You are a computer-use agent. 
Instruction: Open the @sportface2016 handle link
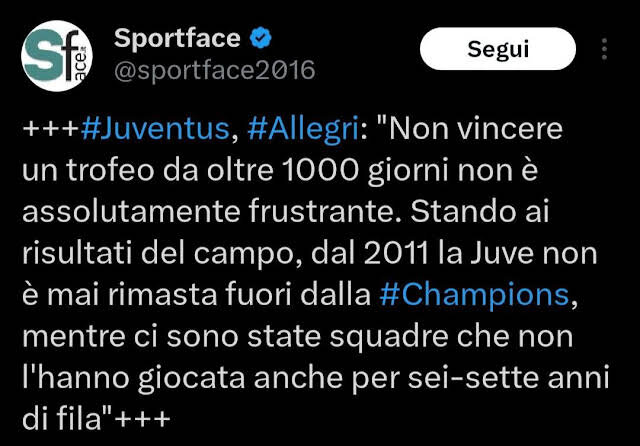(215, 70)
